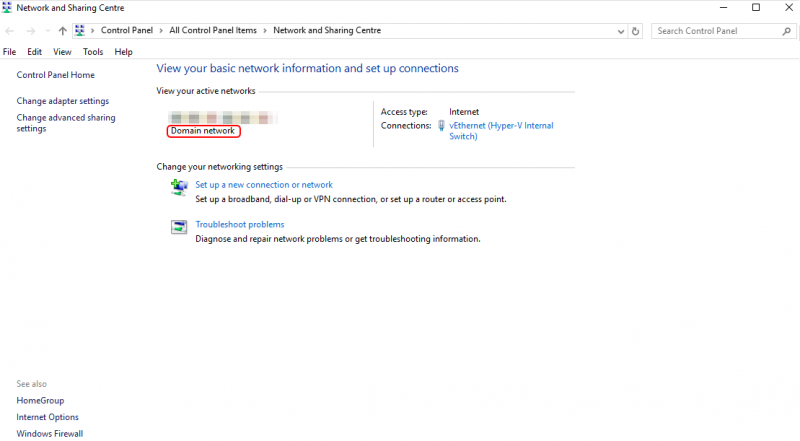Close the Network and Sharing Centre window

point(788,8)
